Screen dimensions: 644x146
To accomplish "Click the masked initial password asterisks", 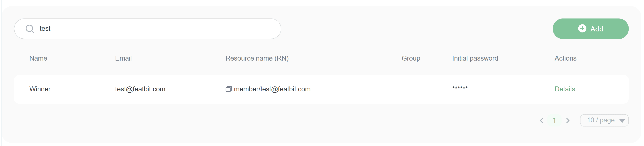I will 460,88.
